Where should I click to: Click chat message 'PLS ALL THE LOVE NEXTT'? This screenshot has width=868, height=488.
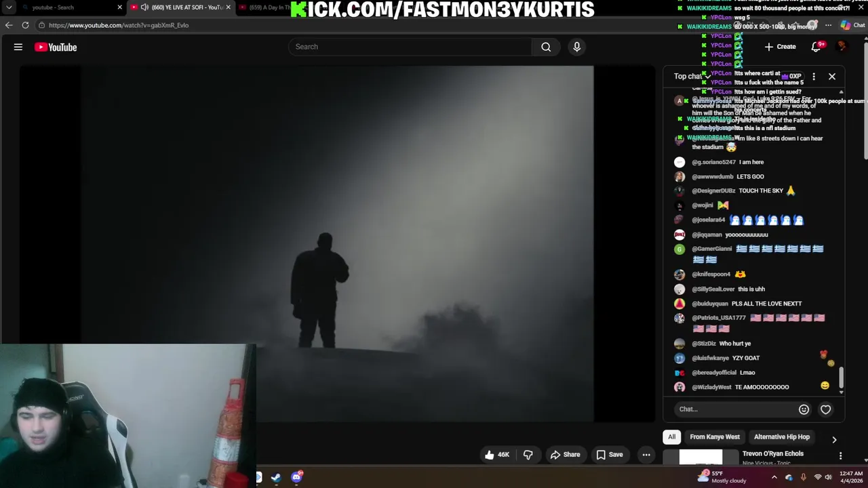pyautogui.click(x=766, y=304)
